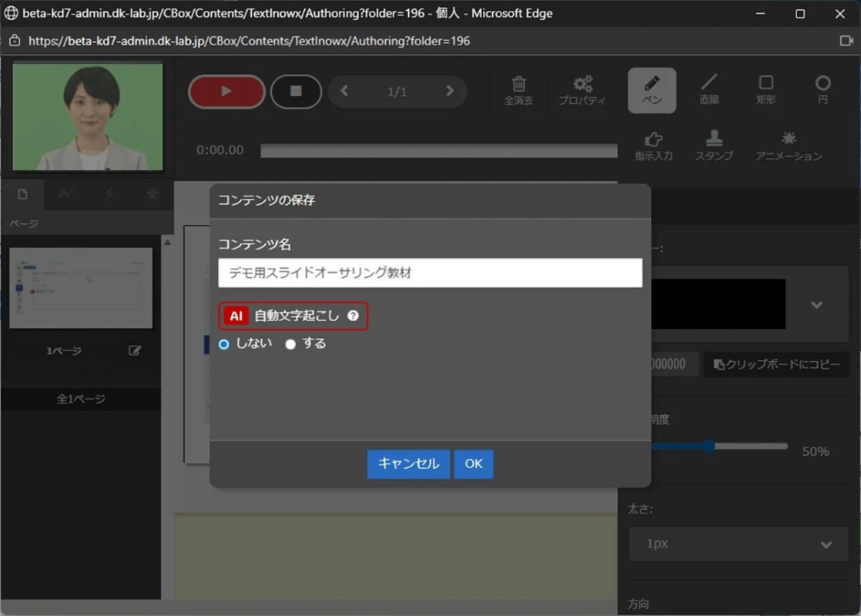Image resolution: width=861 pixels, height=616 pixels.
Task: Select しない for automatic transcription
Action: (223, 344)
